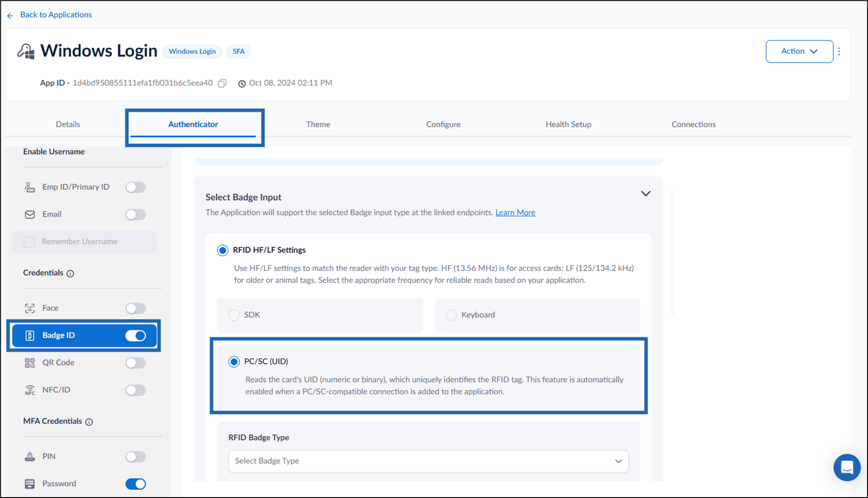Click the MFA Credentials info icon
This screenshot has width=868, height=498.
point(89,422)
